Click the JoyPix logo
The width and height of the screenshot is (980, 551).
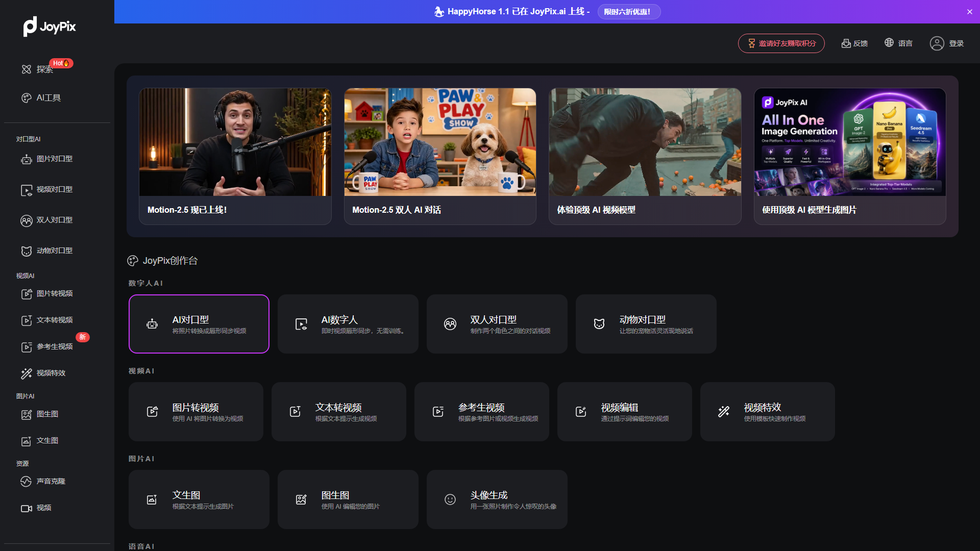pyautogui.click(x=50, y=27)
